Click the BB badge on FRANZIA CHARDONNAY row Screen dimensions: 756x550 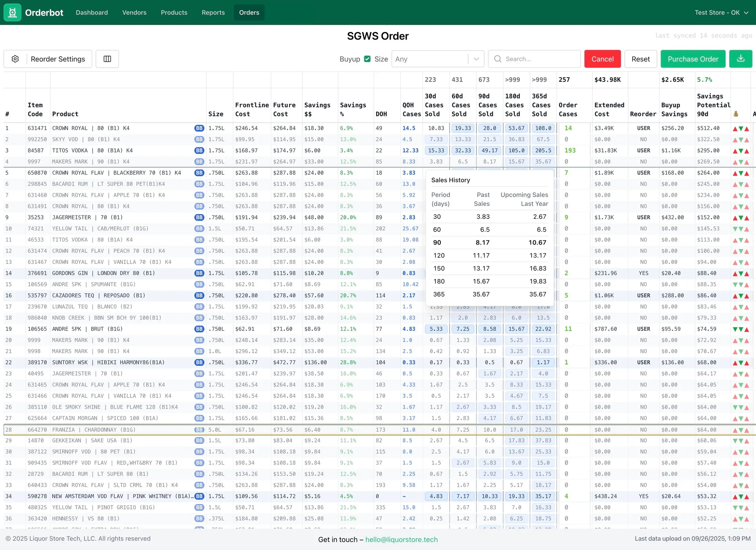pos(199,430)
